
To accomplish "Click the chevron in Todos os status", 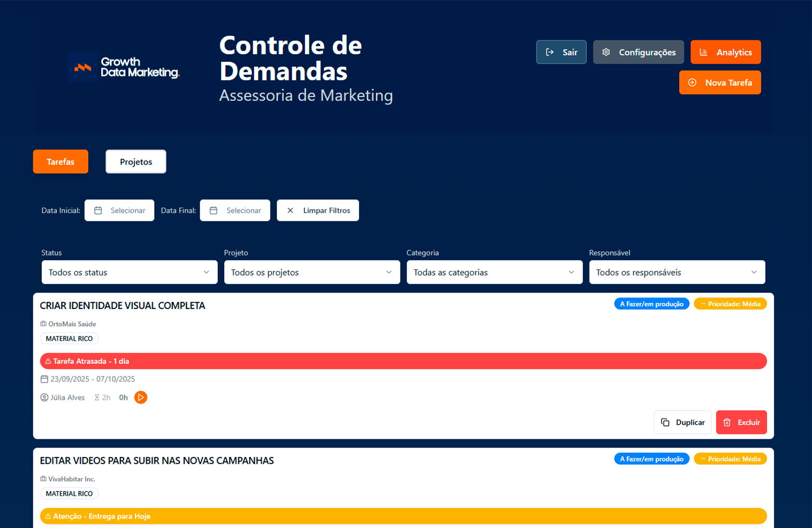I will click(x=207, y=272).
